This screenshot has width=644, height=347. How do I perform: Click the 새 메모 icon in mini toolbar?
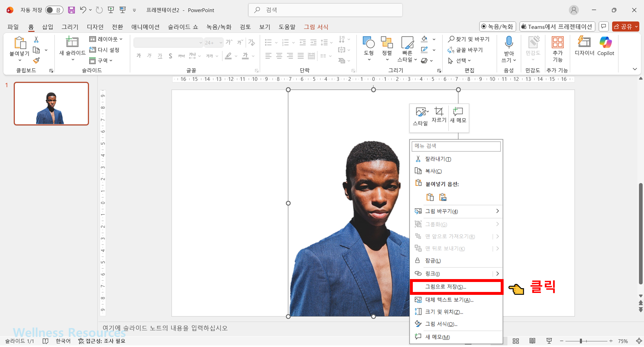click(458, 112)
